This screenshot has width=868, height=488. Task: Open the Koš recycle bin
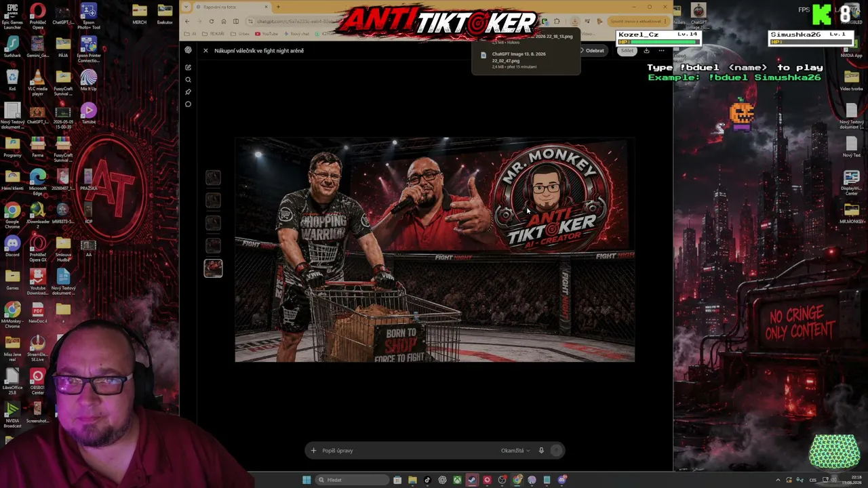(12, 81)
